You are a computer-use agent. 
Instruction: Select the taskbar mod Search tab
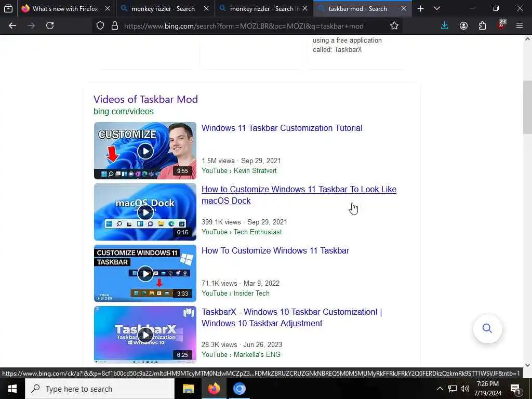357,8
